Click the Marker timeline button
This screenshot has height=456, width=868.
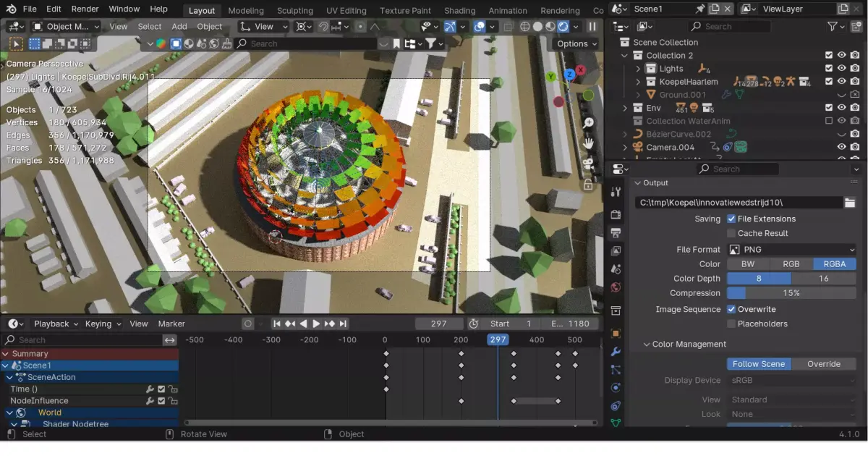click(x=171, y=324)
